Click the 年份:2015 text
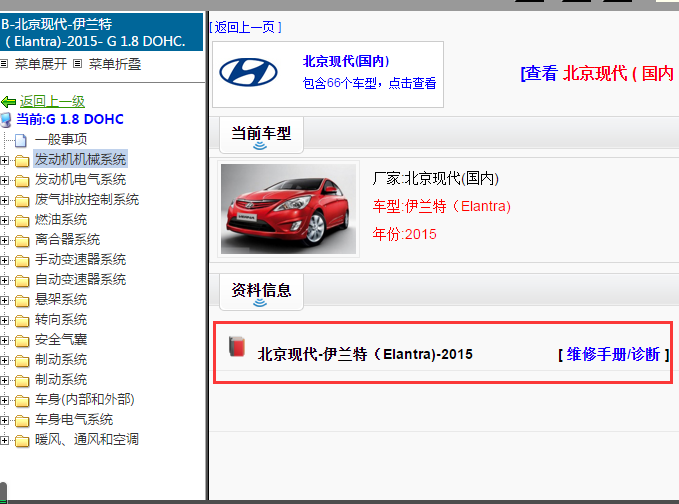 point(404,234)
